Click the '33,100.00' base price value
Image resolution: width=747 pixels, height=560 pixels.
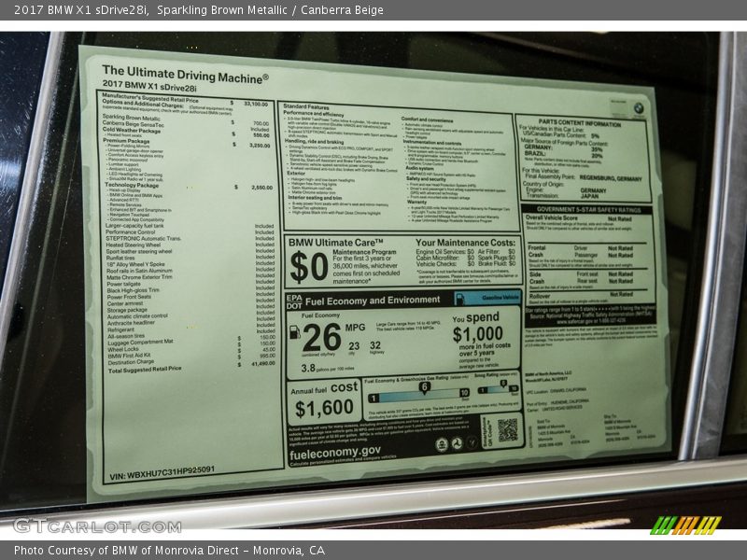point(256,104)
